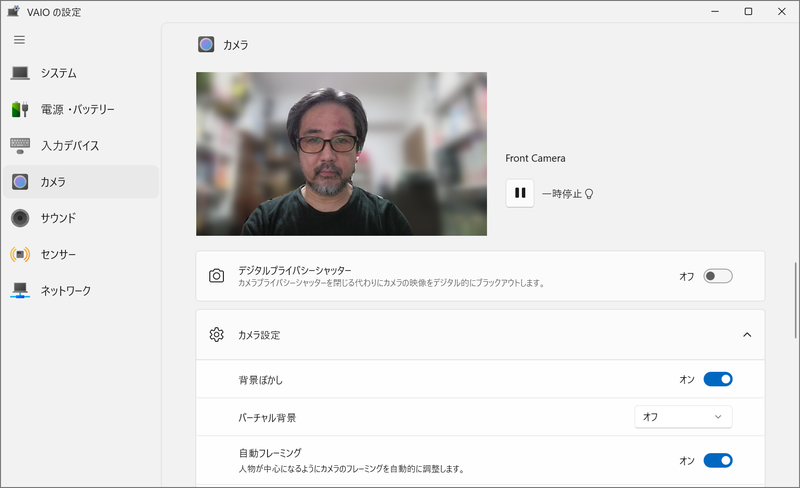Viewport: 800px width, 488px height.
Task: Select ネットワーク in sidebar
Action: tap(81, 290)
